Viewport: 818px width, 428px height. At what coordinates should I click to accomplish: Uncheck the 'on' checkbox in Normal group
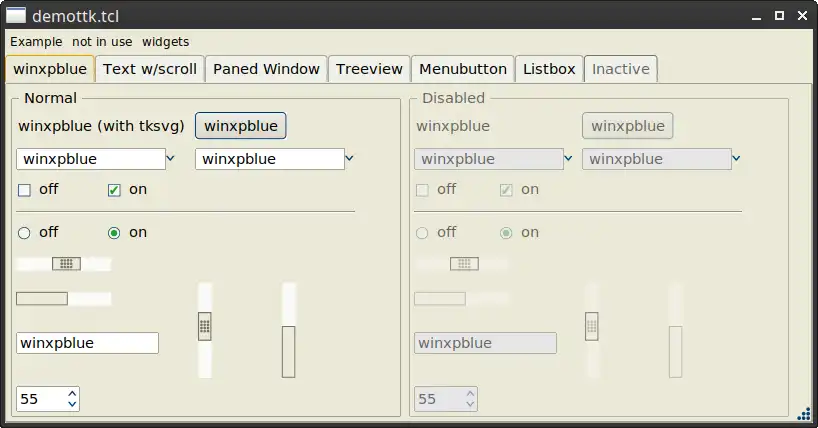114,190
